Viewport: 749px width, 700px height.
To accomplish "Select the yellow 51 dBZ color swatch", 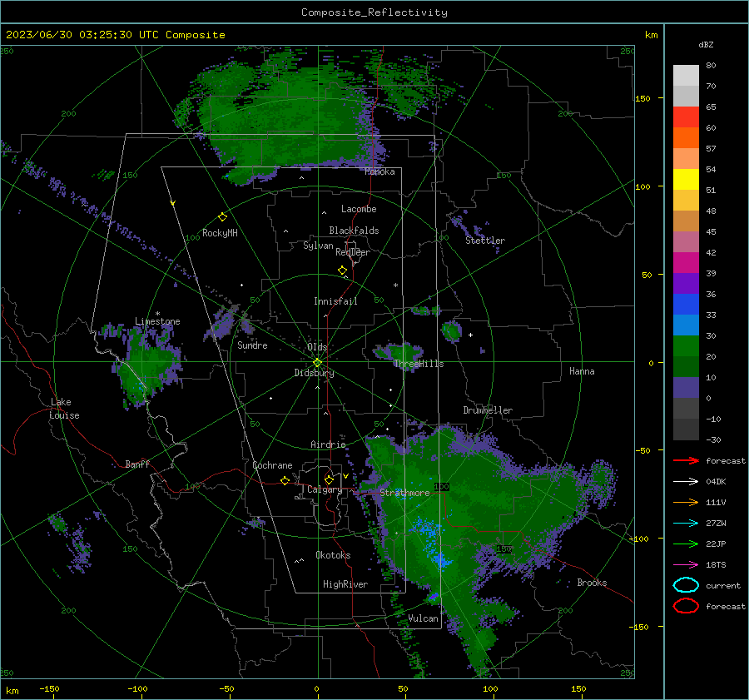I will pyautogui.click(x=686, y=180).
